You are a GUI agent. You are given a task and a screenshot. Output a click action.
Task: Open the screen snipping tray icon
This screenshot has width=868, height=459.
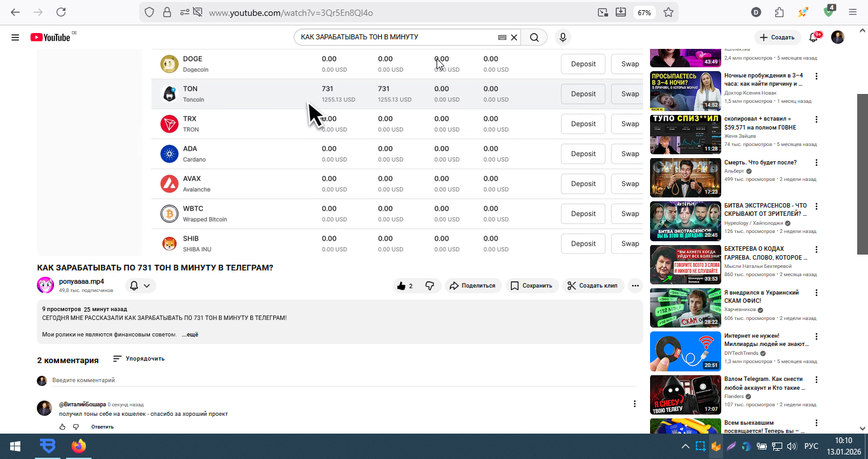(700, 446)
